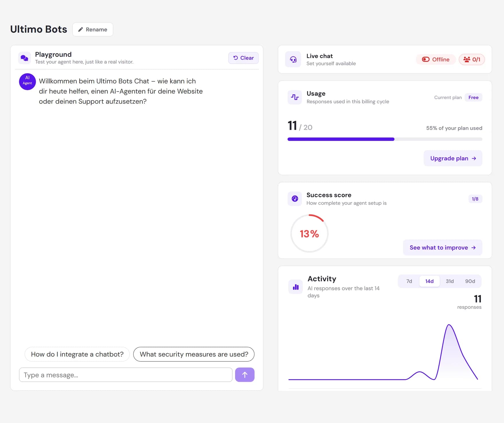Focus the 'Type a message...' input field

coord(126,375)
